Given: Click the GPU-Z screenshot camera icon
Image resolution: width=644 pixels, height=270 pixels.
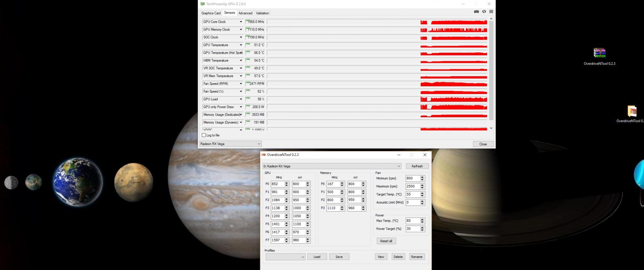Looking at the screenshot, I should tap(476, 11).
